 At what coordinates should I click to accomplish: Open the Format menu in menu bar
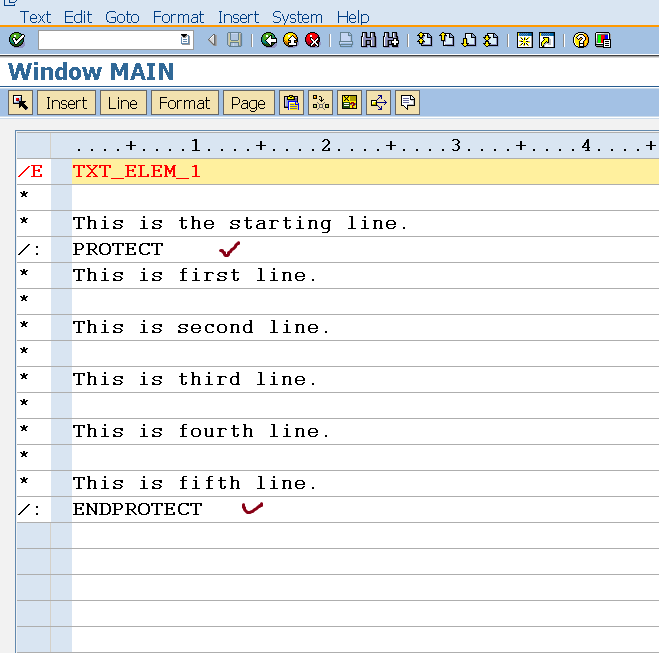(178, 17)
